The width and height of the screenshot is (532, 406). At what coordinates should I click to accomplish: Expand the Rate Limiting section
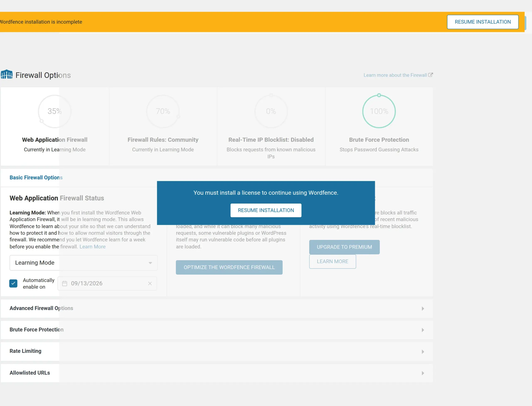point(217,351)
